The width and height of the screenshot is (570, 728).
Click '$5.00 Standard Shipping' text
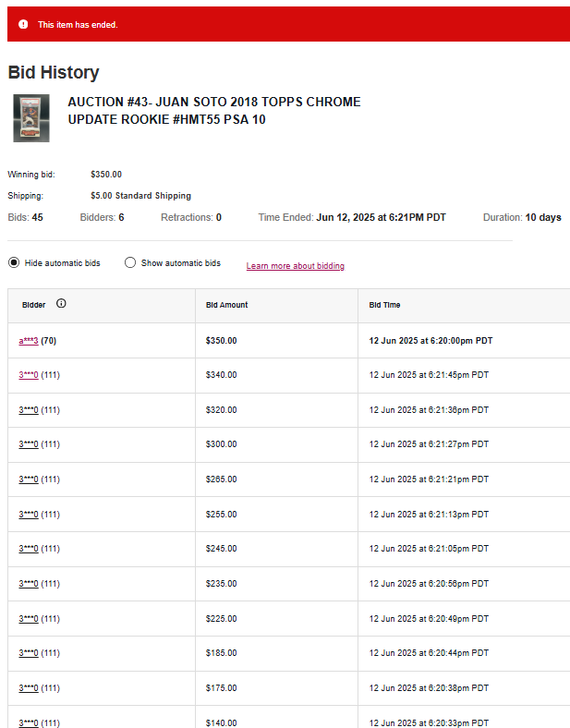coord(140,196)
